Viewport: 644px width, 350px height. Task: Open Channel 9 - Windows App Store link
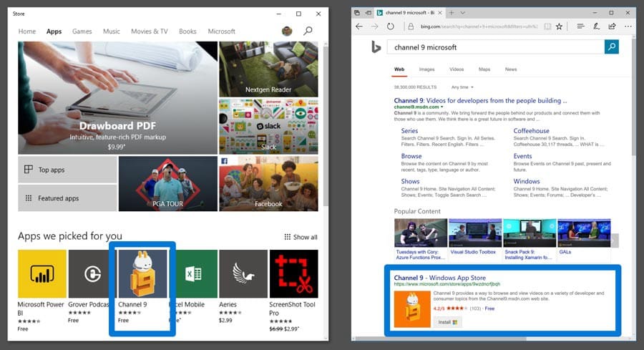pos(439,278)
